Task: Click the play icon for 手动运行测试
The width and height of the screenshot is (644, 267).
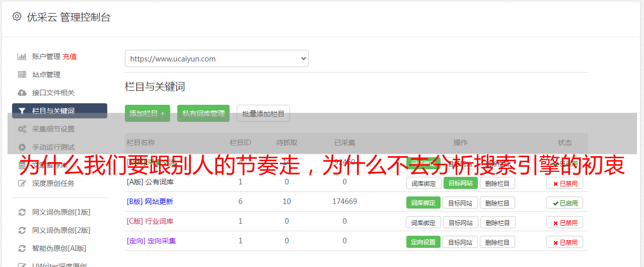Action: tap(22, 147)
